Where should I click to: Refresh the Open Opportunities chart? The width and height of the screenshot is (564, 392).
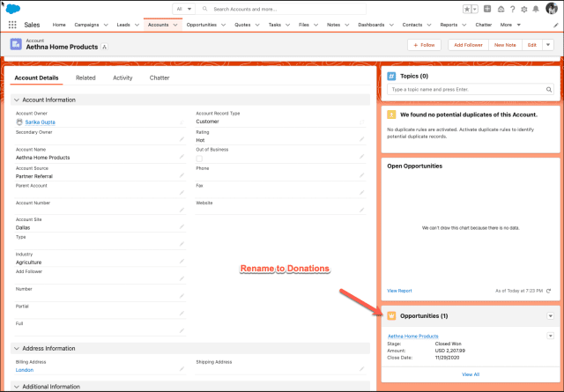click(x=549, y=290)
